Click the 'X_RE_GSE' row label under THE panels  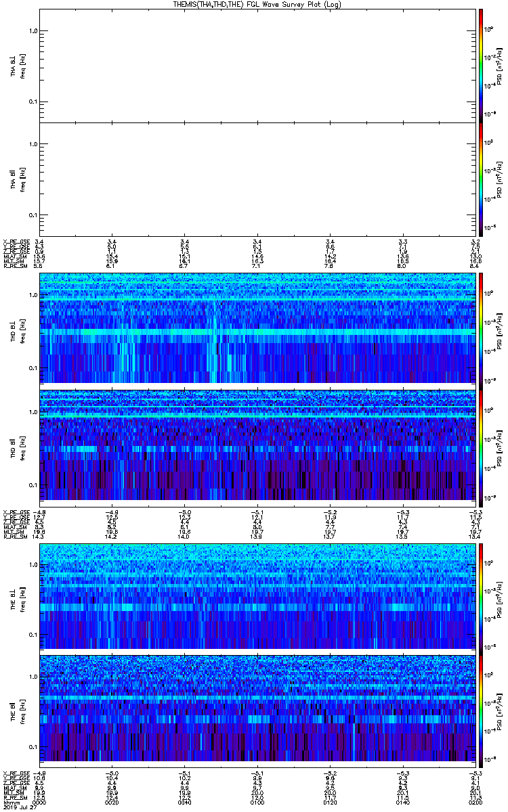pos(16,773)
